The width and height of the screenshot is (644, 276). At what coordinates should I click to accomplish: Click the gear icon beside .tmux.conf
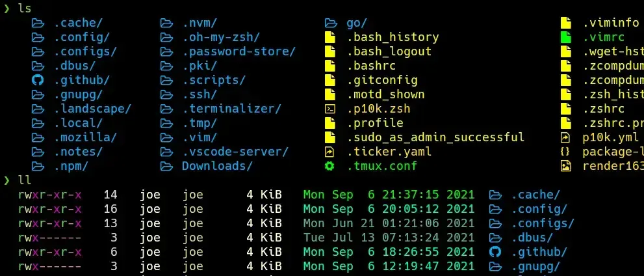coord(329,166)
